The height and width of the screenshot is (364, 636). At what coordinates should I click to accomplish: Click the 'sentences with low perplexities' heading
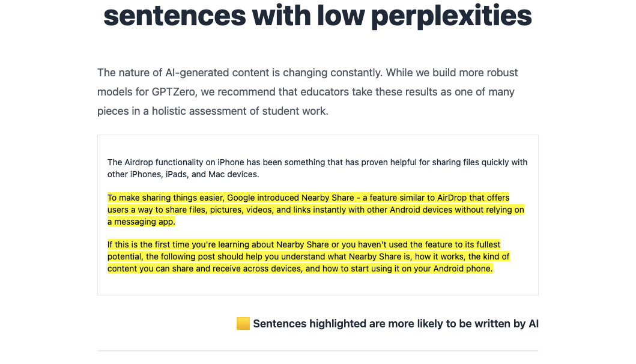318,16
